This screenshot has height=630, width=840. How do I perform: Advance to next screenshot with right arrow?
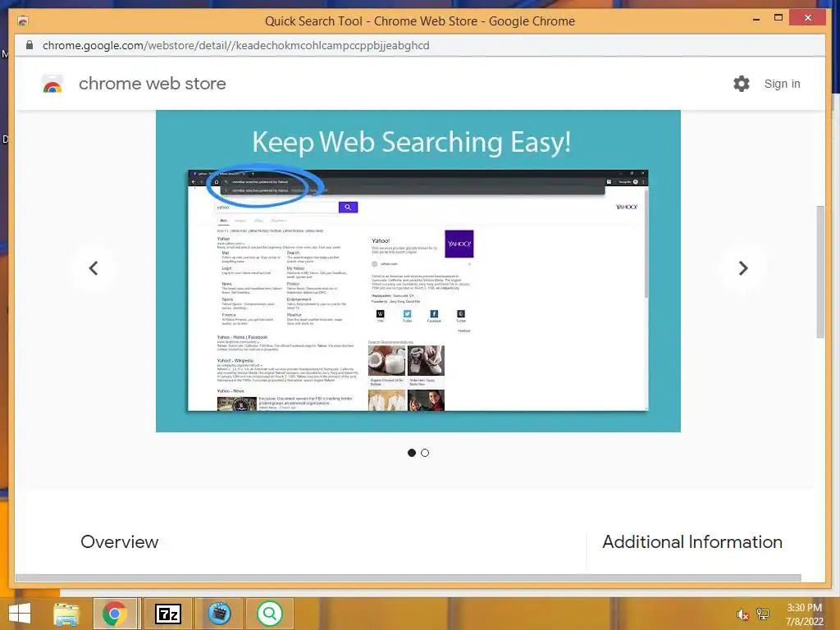click(743, 268)
